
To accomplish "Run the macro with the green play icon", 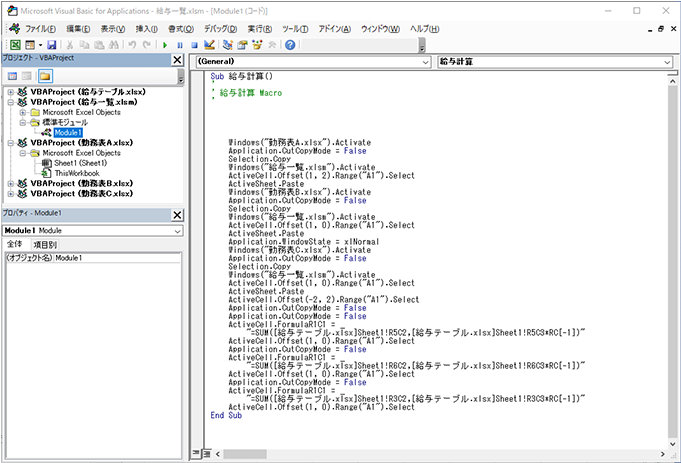I will (165, 45).
